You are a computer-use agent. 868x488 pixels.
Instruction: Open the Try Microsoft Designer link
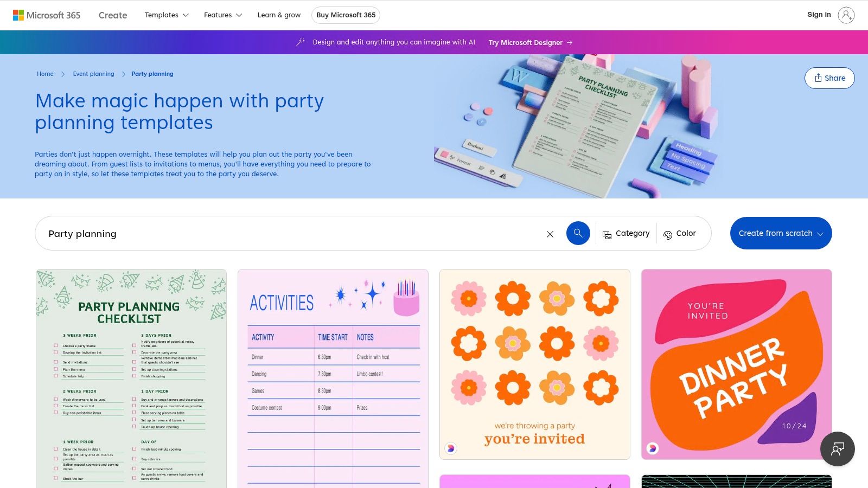pos(526,42)
